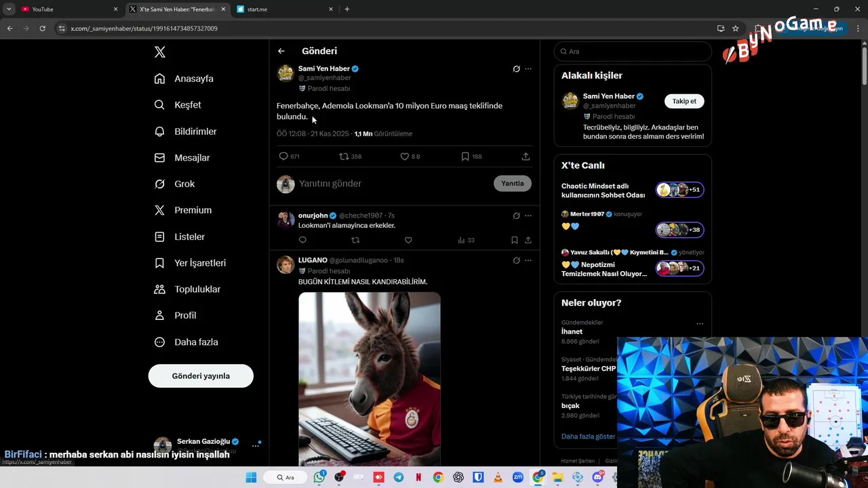Open Discord from the taskbar

[597, 477]
